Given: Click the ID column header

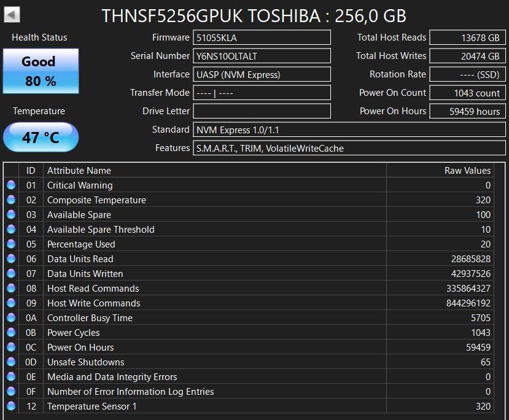Looking at the screenshot, I should coord(31,171).
